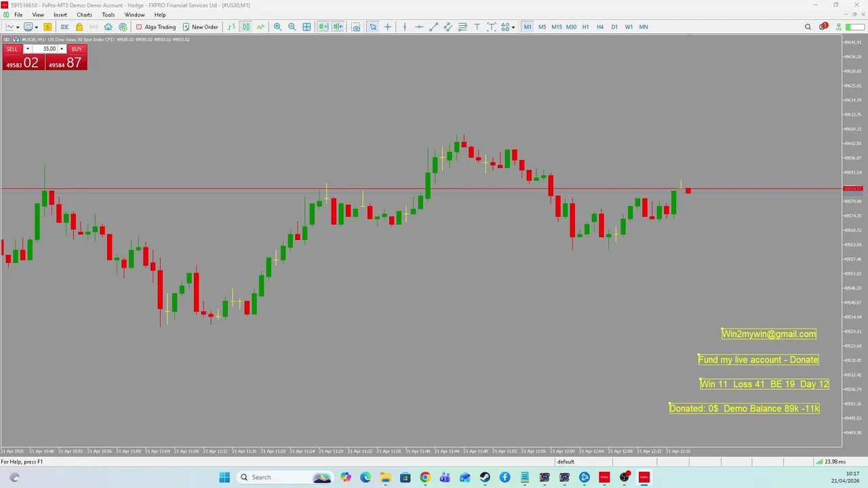Draw a vertical line on chart
The width and height of the screenshot is (868, 488).
(405, 27)
